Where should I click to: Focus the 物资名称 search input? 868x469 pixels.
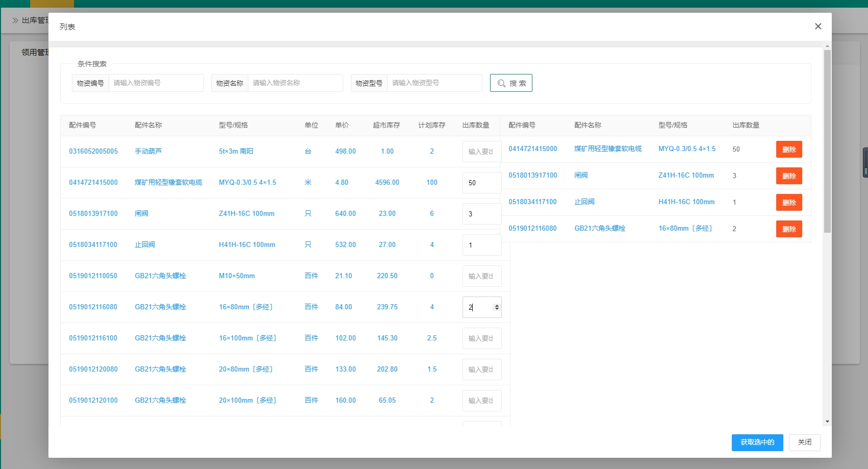click(x=295, y=83)
